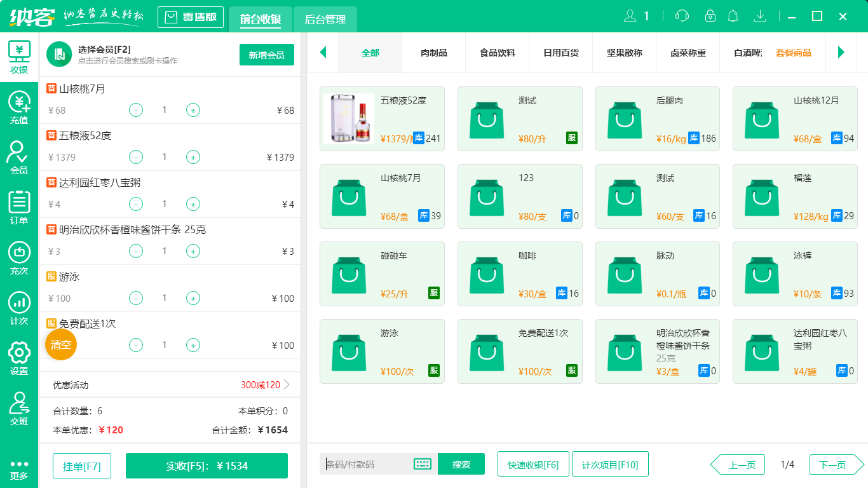Click the 快速收银[F6] button
This screenshot has width=868, height=488.
(x=533, y=464)
